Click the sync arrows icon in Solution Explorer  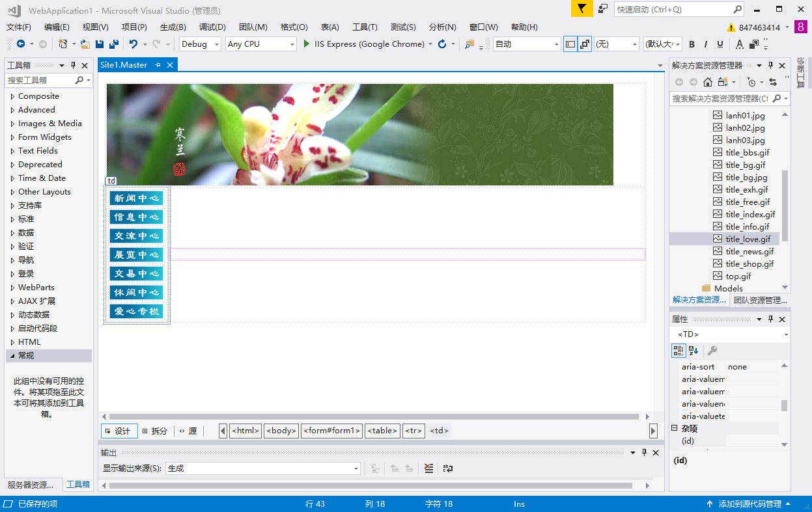click(x=773, y=82)
